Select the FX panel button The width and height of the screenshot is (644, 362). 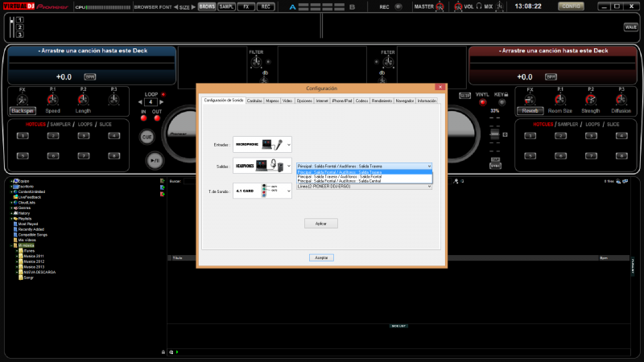point(246,6)
